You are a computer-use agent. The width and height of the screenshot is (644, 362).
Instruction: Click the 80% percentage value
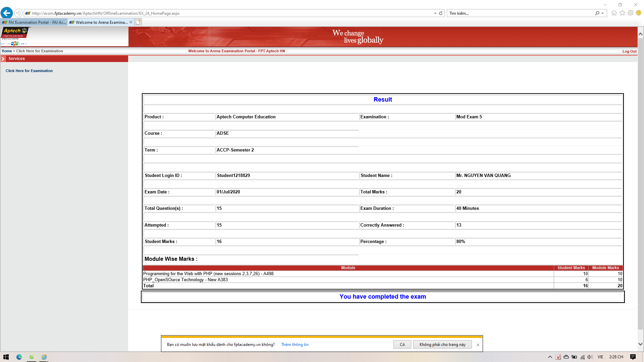461,242
